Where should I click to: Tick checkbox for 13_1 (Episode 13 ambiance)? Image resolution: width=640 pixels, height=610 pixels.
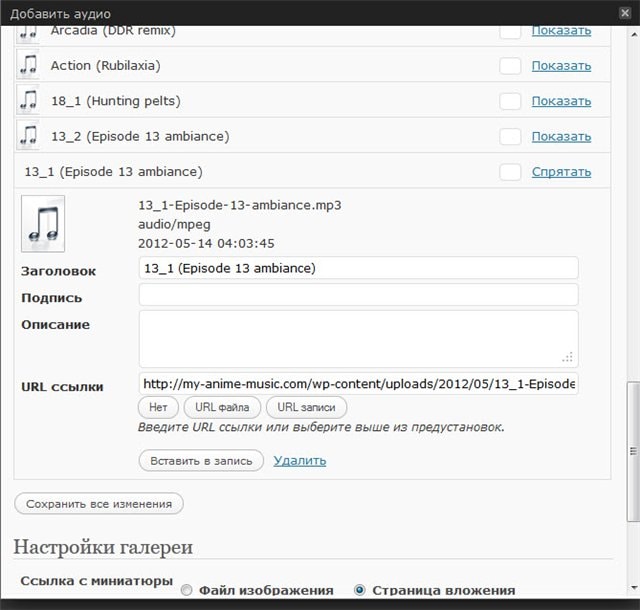coord(510,171)
